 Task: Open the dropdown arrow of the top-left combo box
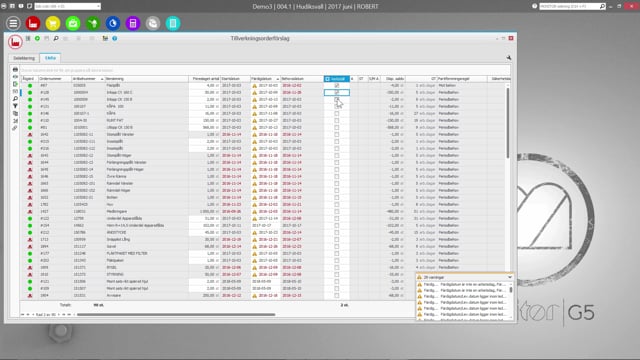pyautogui.click(x=98, y=6)
